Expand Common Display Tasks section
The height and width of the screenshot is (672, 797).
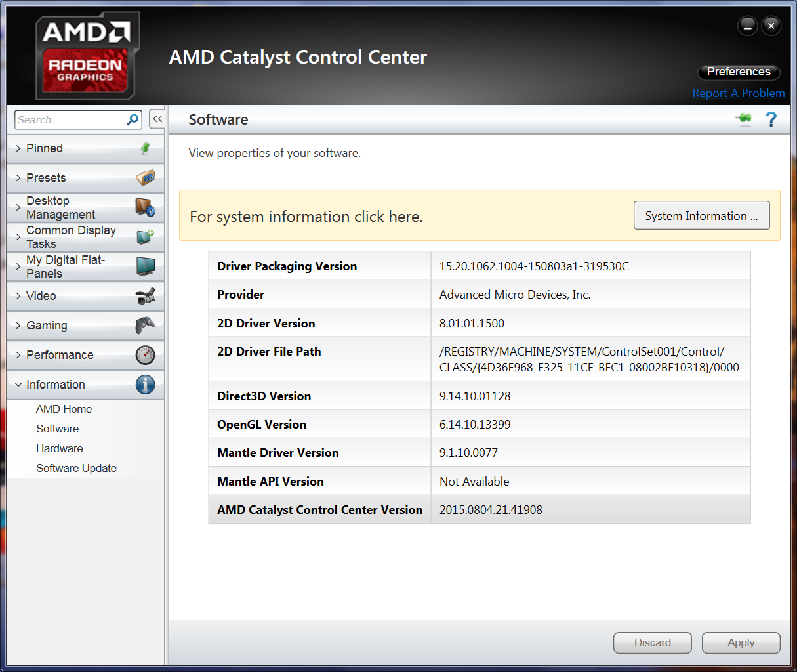click(71, 237)
